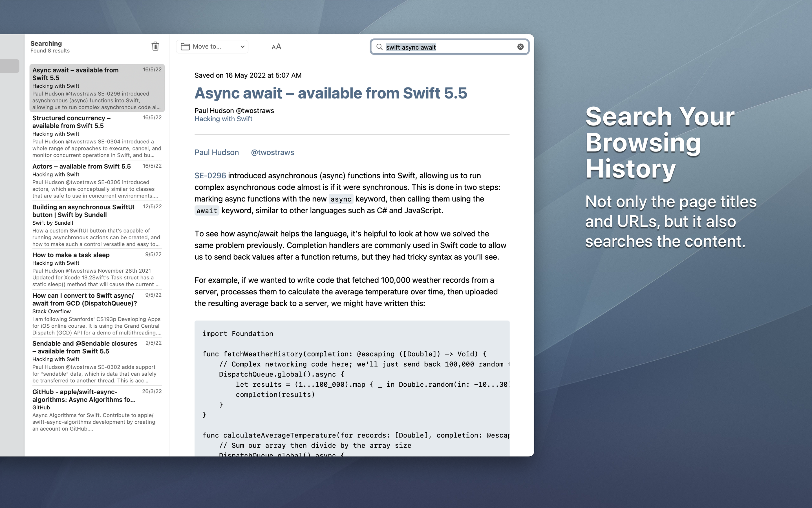Open the @twostraws link

click(x=272, y=152)
